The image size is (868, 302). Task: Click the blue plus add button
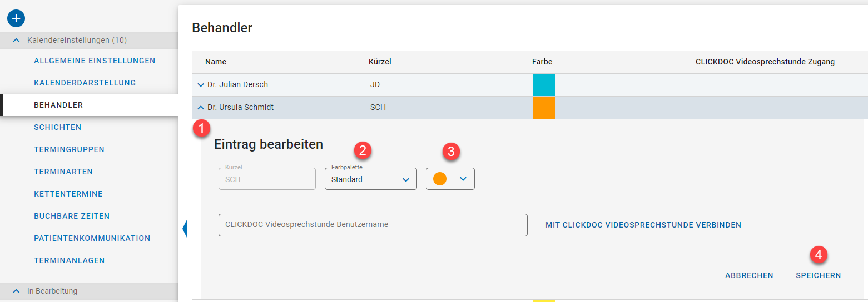[16, 18]
